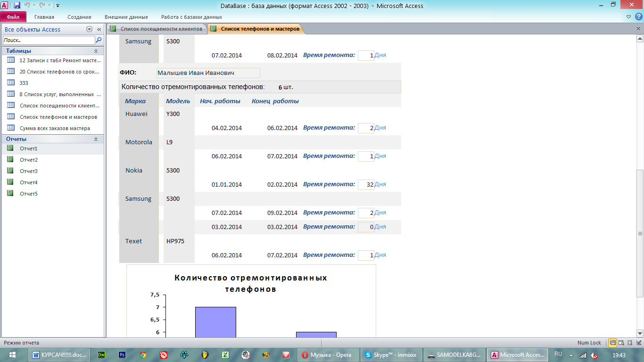This screenshot has height=362, width=644.
Task: Open Google Chrome from taskbar
Action: (143, 355)
